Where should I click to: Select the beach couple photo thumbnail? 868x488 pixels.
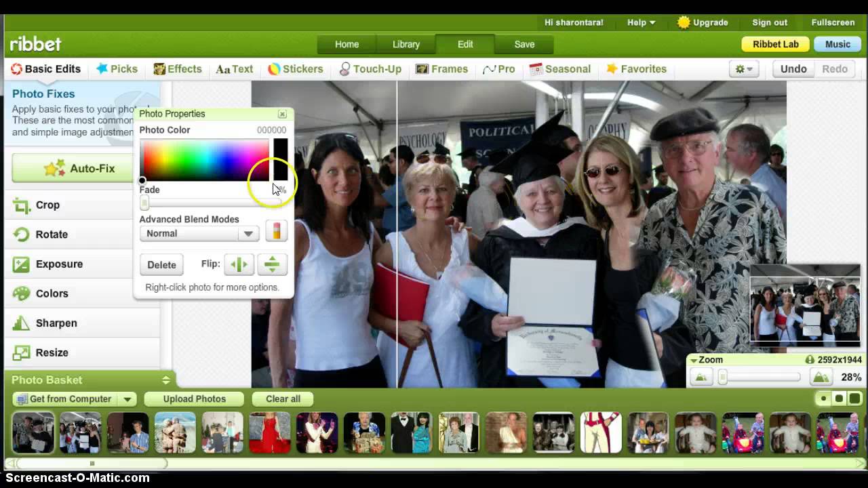[x=175, y=432]
